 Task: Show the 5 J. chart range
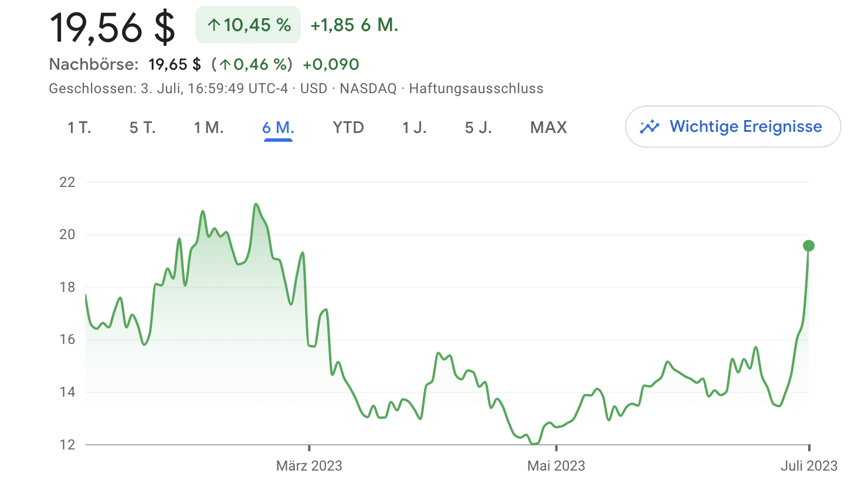coord(478,128)
